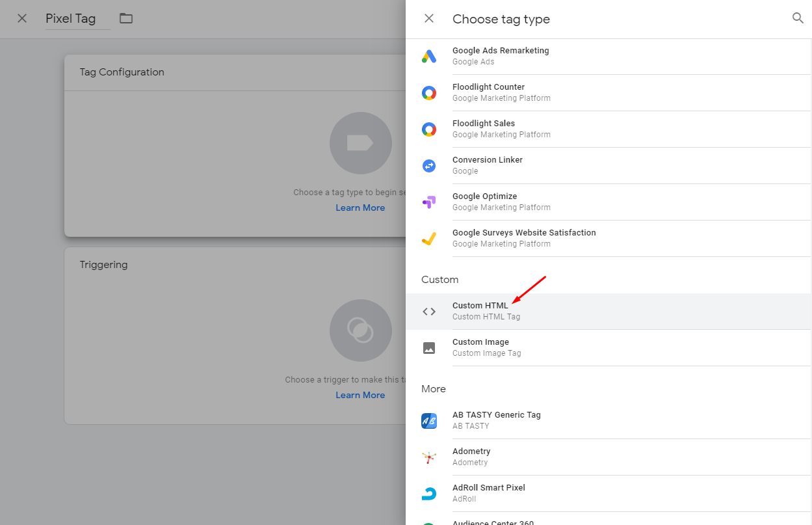Choose the Conversion Linker tag type

(x=609, y=166)
